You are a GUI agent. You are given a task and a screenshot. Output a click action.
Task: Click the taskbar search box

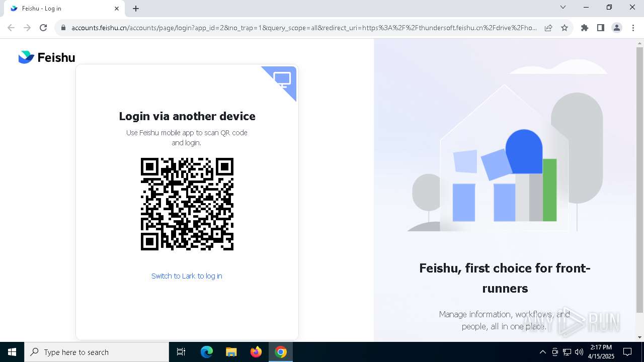(x=97, y=352)
